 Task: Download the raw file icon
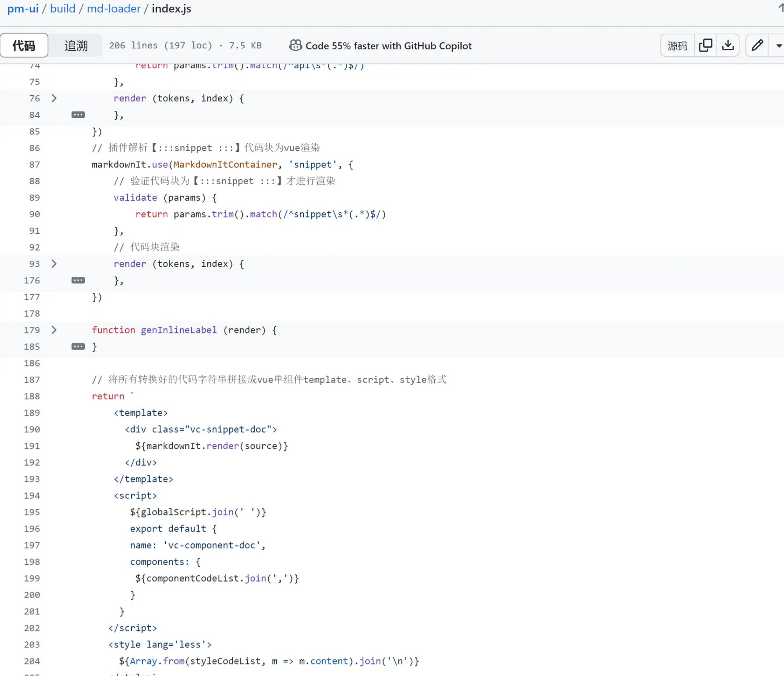(x=728, y=45)
